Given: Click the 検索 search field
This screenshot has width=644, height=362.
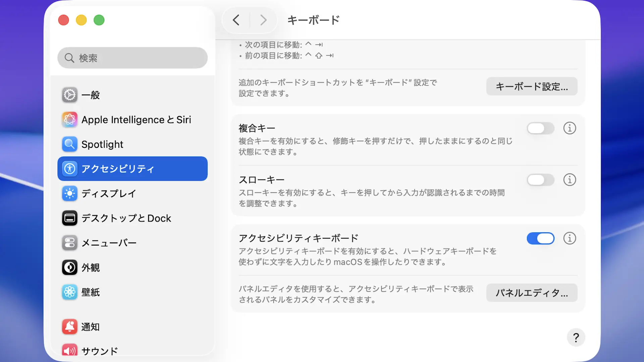Looking at the screenshot, I should [x=132, y=58].
